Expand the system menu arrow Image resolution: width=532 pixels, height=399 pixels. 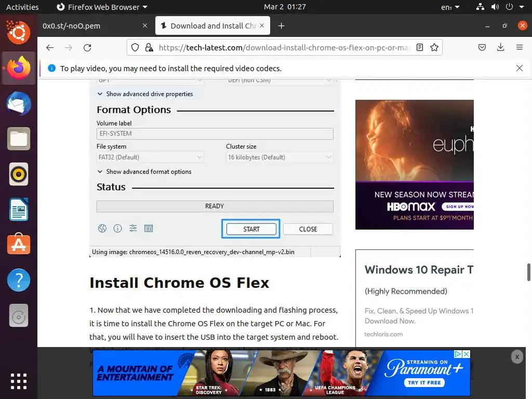[x=522, y=7]
